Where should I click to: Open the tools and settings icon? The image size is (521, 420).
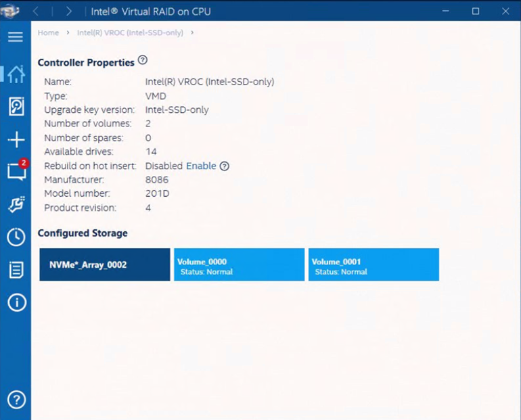tap(16, 204)
